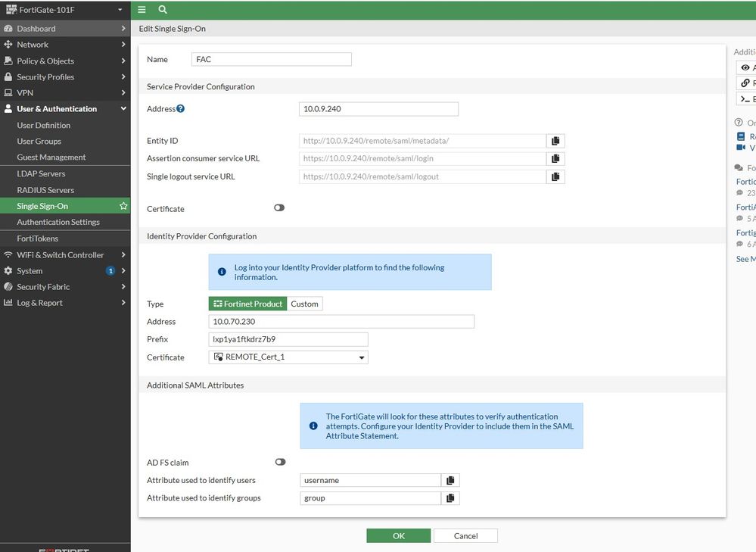Select Custom identity provider type
756x552 pixels.
click(x=305, y=304)
